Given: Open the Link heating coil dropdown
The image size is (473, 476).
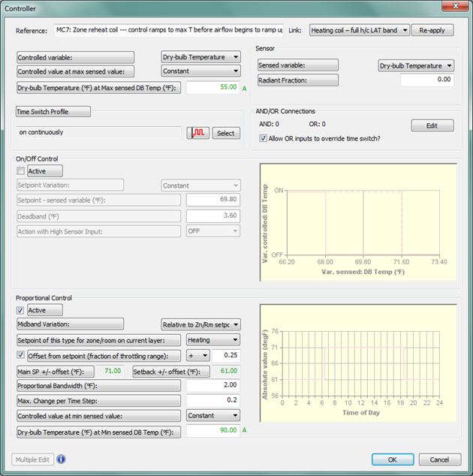Looking at the screenshot, I should click(359, 30).
